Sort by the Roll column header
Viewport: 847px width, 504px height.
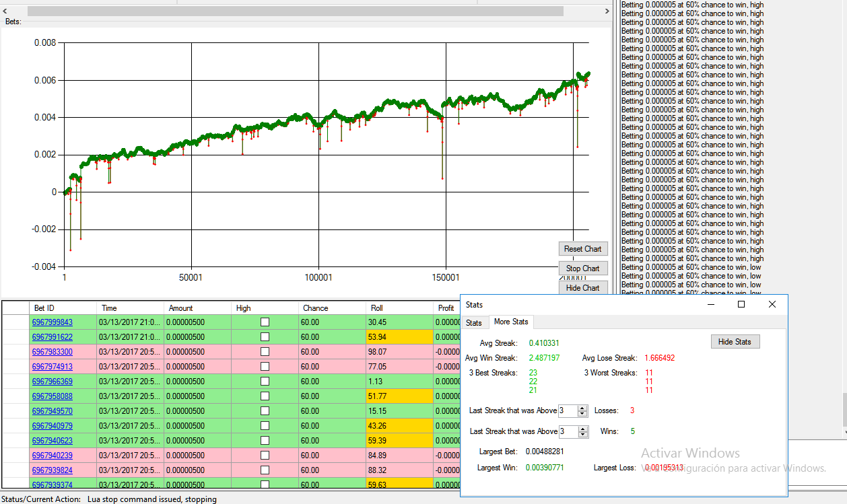coord(399,308)
